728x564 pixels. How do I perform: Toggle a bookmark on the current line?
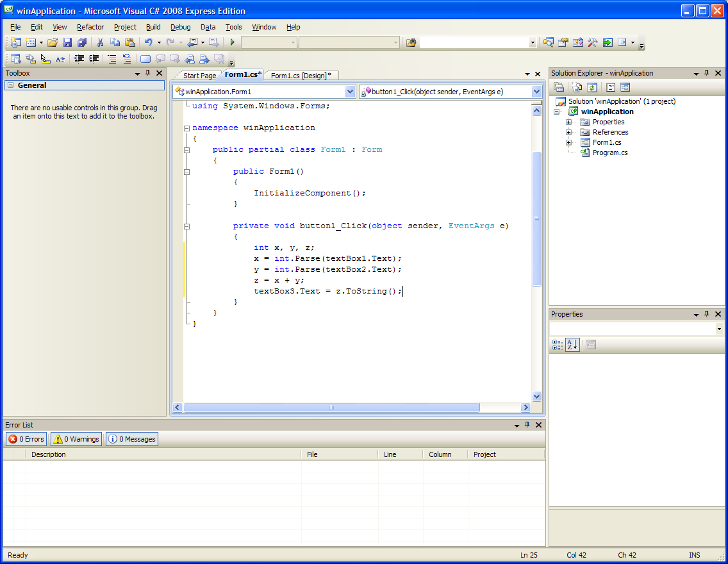145,59
